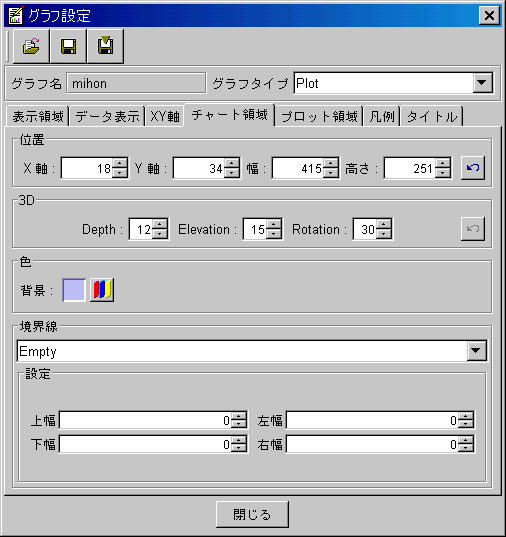Image resolution: width=506 pixels, height=537 pixels.
Task: Reset position values with blue undo arrow
Action: (x=473, y=168)
